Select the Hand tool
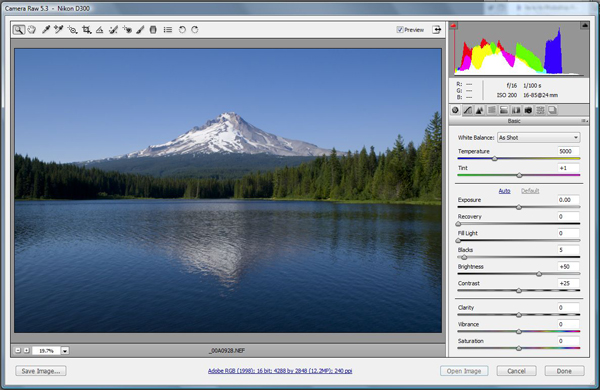Image resolution: width=600 pixels, height=390 pixels. tap(32, 29)
